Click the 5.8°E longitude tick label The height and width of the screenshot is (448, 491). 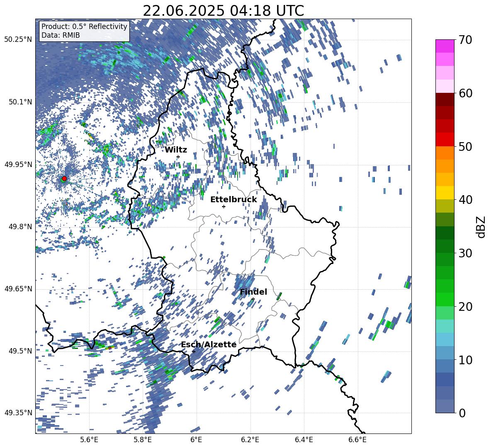click(143, 440)
